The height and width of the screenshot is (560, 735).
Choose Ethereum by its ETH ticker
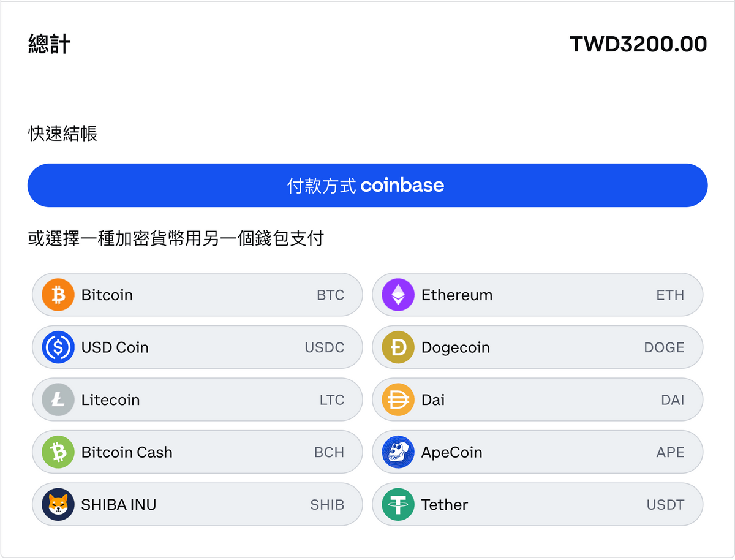(x=670, y=295)
